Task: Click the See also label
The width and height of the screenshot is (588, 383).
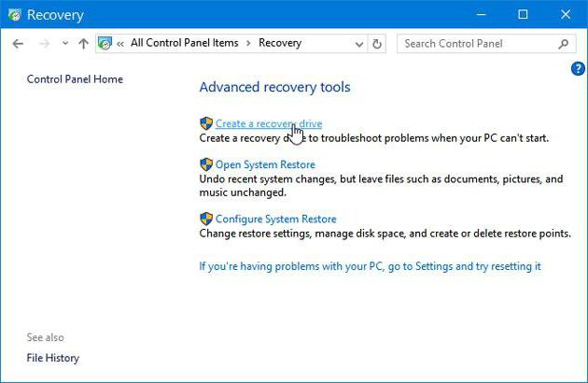Action: 46,337
